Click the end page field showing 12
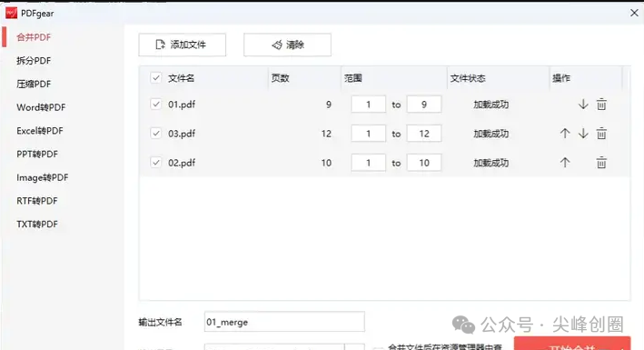This screenshot has height=350, width=644. [x=424, y=134]
